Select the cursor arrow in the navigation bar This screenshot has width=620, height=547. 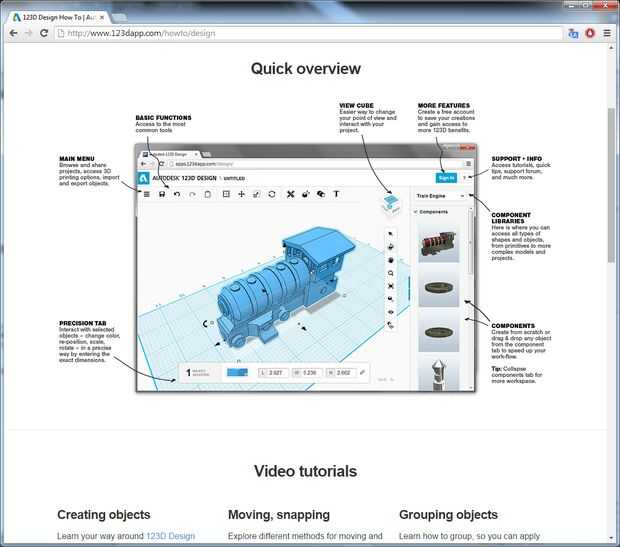(x=391, y=234)
